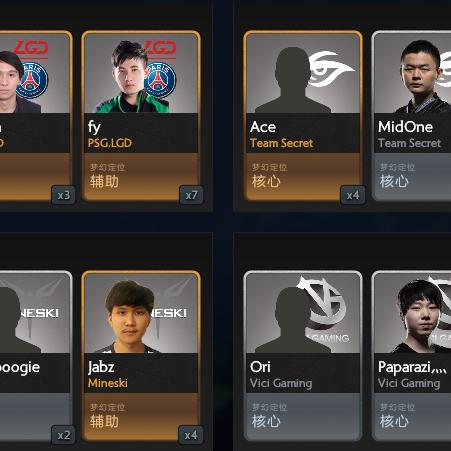
Task: Click the Team Secret logo on Ace's card
Action: click(331, 69)
